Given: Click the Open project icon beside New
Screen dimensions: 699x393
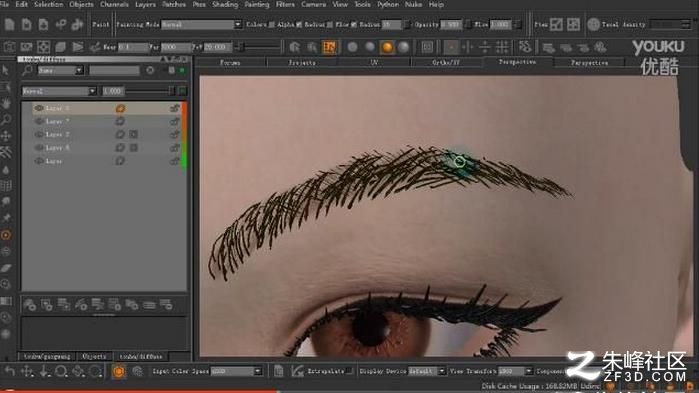Looking at the screenshot, I should point(26,24).
